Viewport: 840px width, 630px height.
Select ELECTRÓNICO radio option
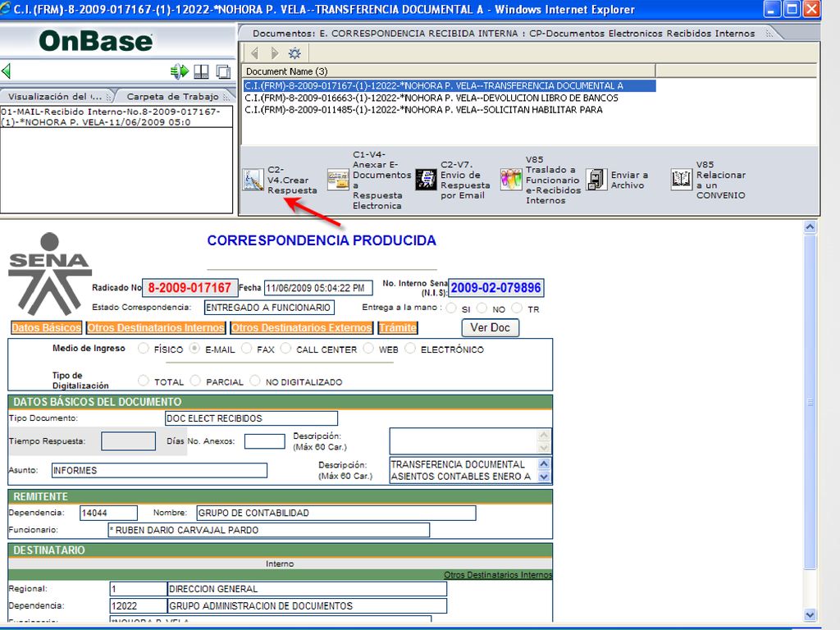pos(410,348)
